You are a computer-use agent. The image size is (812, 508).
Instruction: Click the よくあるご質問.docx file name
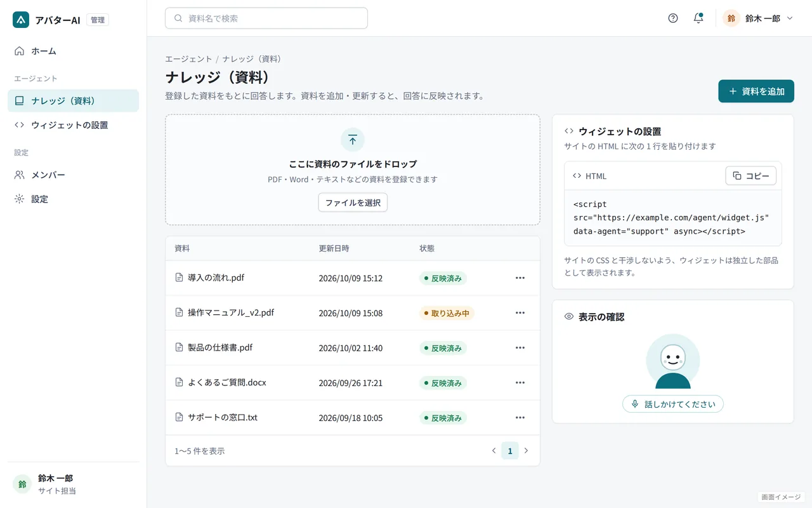coord(227,382)
